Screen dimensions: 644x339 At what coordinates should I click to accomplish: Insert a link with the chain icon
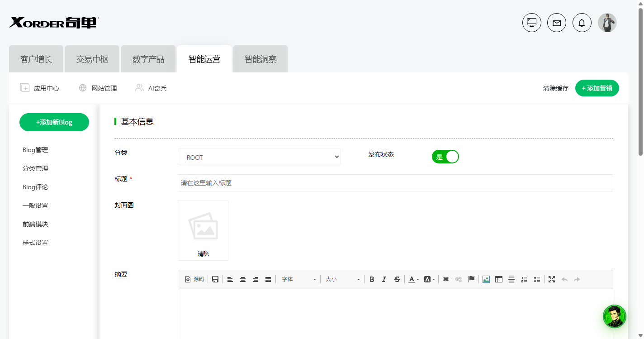446,279
